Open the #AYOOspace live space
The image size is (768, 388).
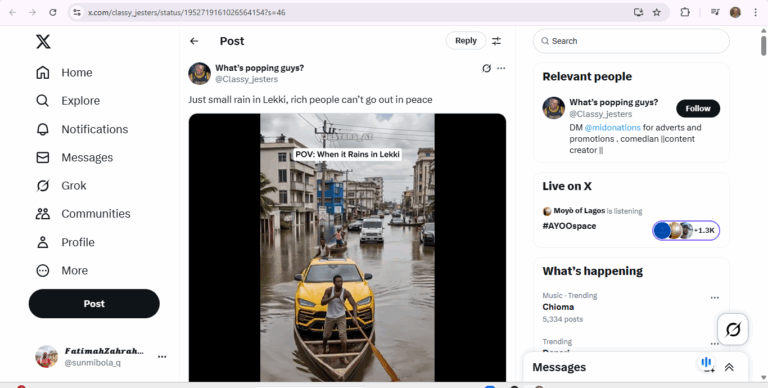pyautogui.click(x=569, y=226)
